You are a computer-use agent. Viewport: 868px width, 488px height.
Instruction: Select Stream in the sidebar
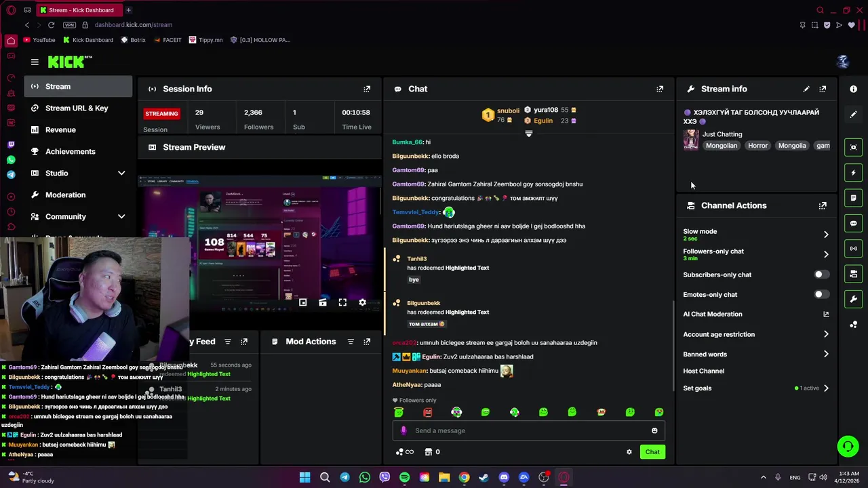point(79,86)
